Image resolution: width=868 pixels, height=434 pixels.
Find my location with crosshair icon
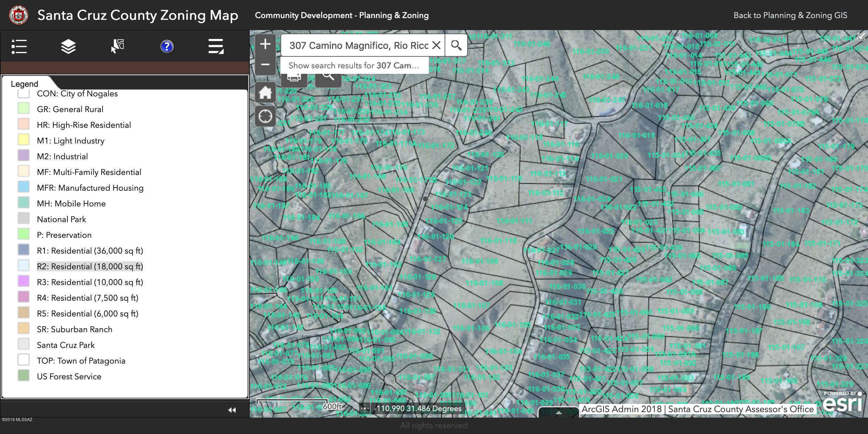[265, 116]
